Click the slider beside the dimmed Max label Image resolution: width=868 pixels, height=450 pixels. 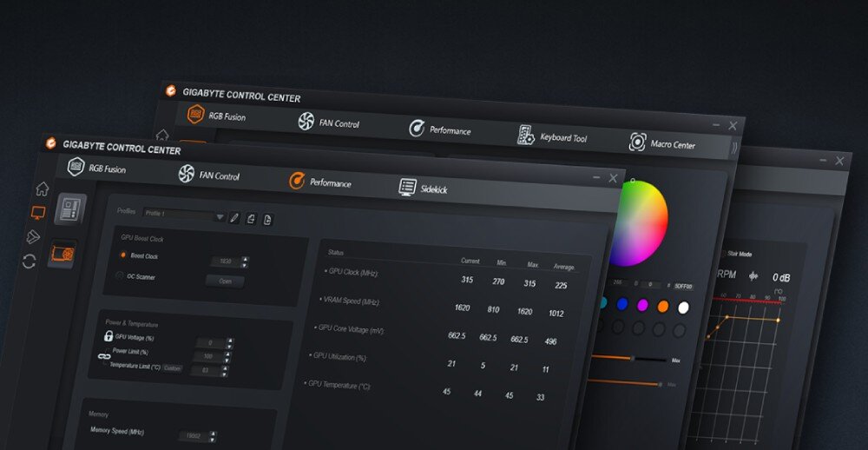coord(624,382)
